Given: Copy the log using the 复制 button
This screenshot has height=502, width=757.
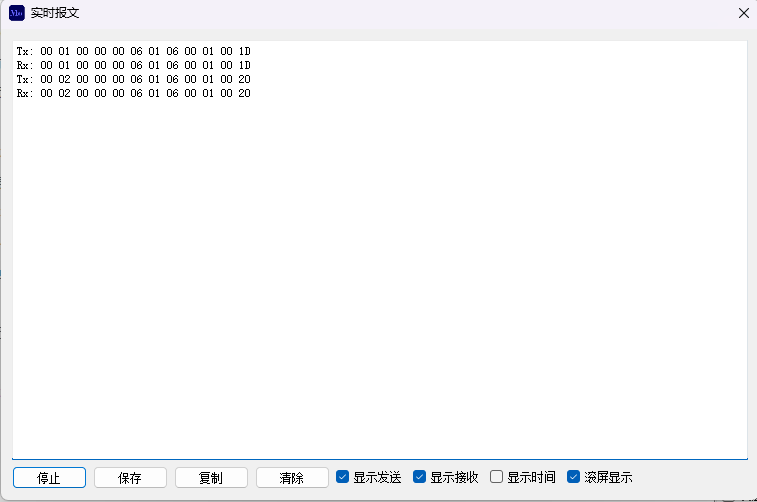Looking at the screenshot, I should (x=211, y=478).
